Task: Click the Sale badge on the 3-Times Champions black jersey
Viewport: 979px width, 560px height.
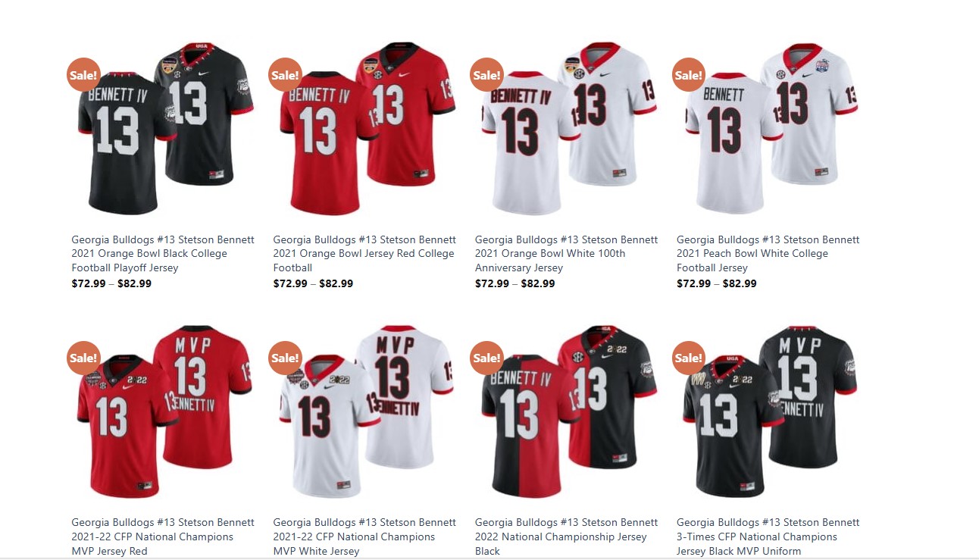Action: [688, 358]
